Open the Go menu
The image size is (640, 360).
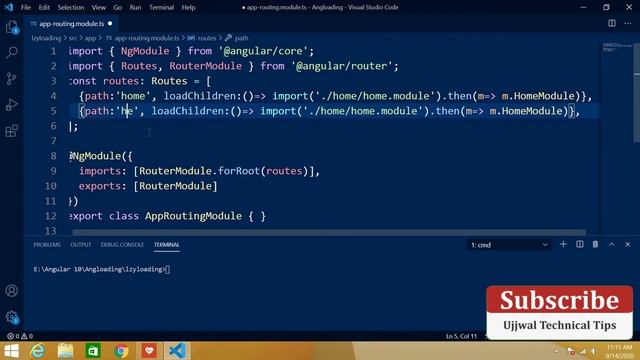(x=118, y=7)
